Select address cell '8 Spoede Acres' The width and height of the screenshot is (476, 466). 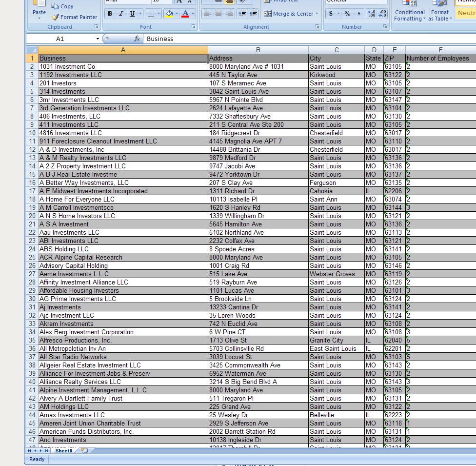click(x=258, y=249)
